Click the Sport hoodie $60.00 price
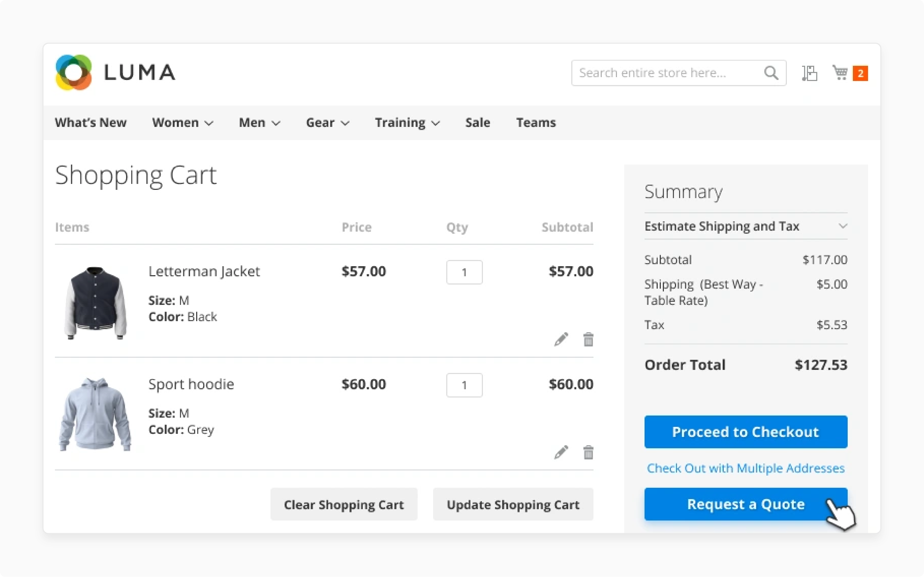Image resolution: width=924 pixels, height=577 pixels. [364, 384]
